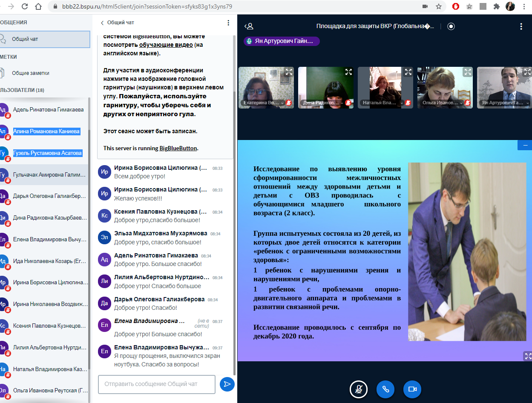Leave audio with the phone button
Screen dimensions: 532x403
point(385,389)
